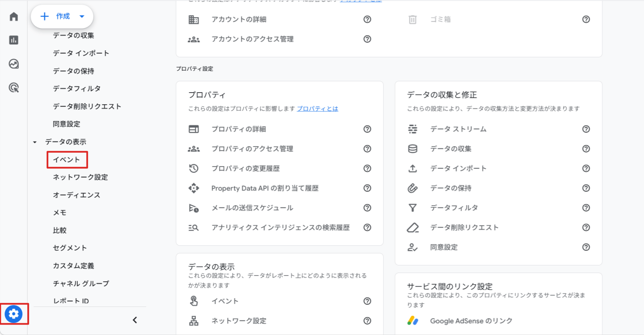Collapse the データの表示 section triangle
The height and width of the screenshot is (335, 644).
click(x=34, y=142)
